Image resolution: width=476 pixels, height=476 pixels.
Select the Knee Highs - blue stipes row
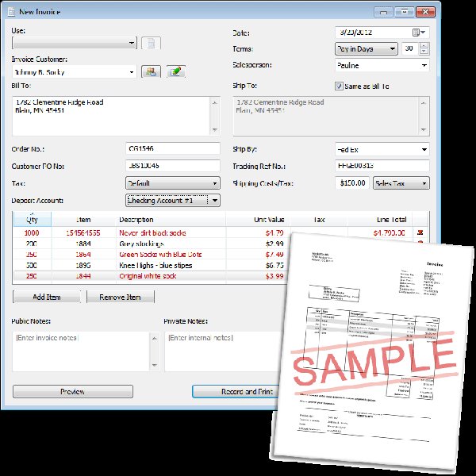151,265
